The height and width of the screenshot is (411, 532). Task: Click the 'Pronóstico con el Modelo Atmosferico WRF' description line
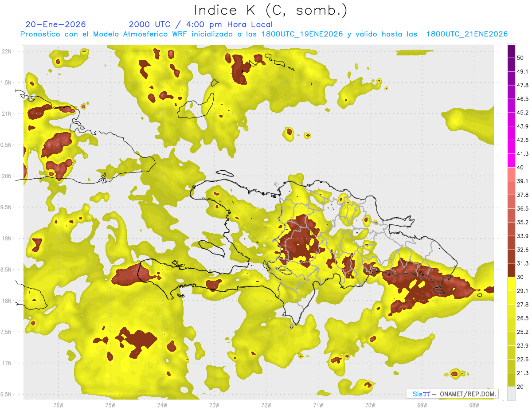[264, 34]
